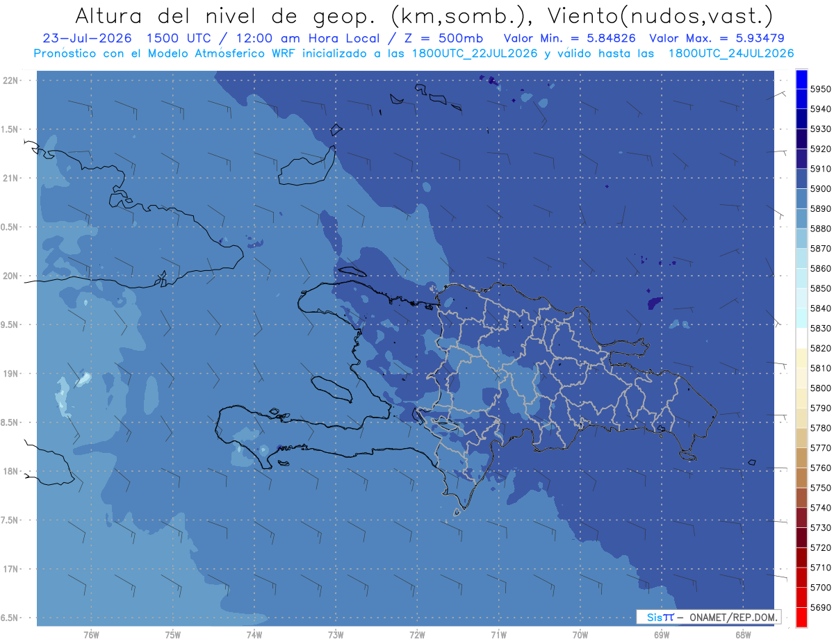Click the bright blue swatch above 5950

(801, 79)
